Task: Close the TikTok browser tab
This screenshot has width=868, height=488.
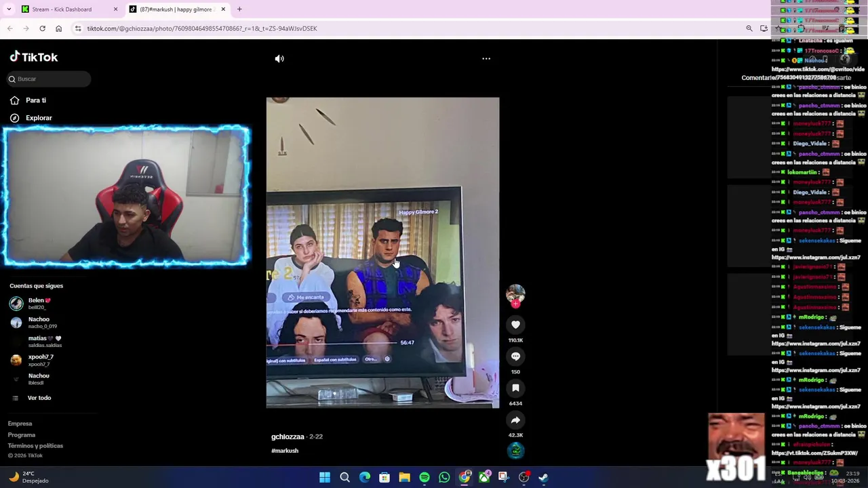Action: [222, 9]
